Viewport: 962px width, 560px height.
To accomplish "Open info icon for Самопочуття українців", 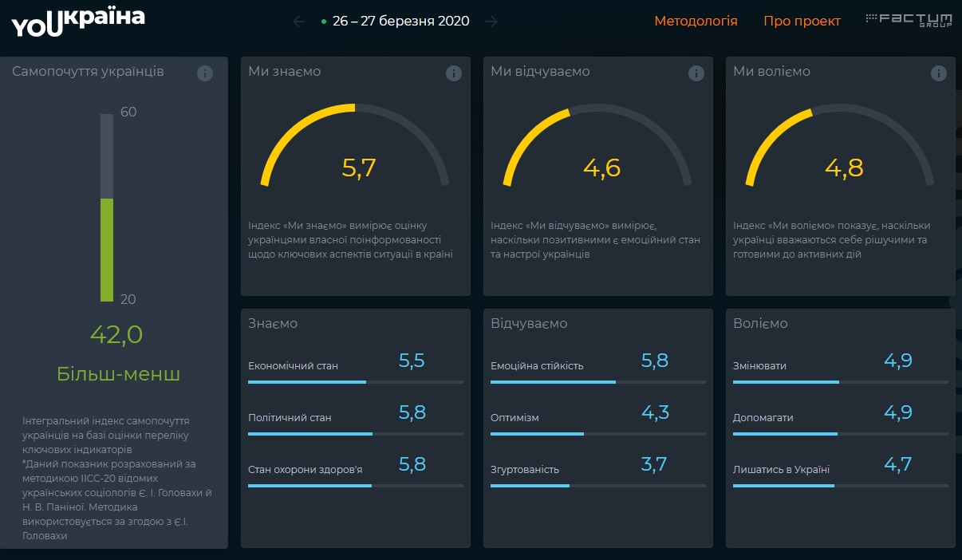I will click(x=205, y=73).
